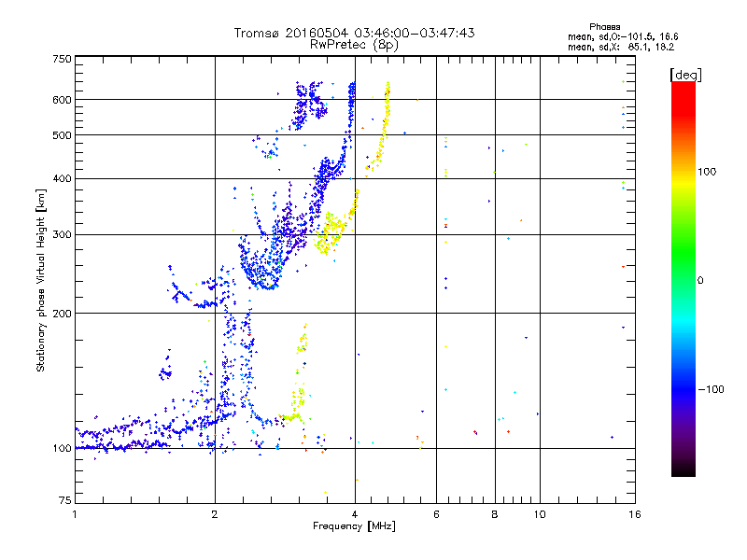
Task: Click the y-axis label '500'
Action: tap(62, 135)
